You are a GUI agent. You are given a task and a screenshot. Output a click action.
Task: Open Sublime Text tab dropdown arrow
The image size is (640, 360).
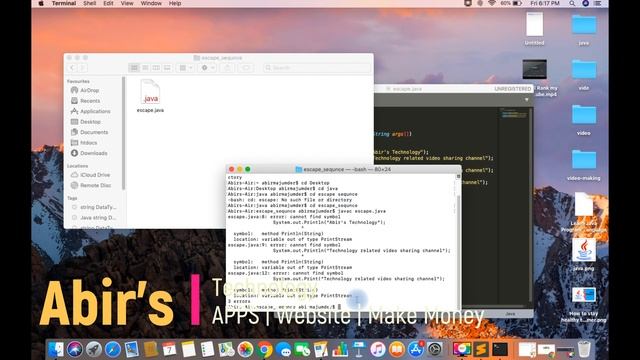pos(527,100)
